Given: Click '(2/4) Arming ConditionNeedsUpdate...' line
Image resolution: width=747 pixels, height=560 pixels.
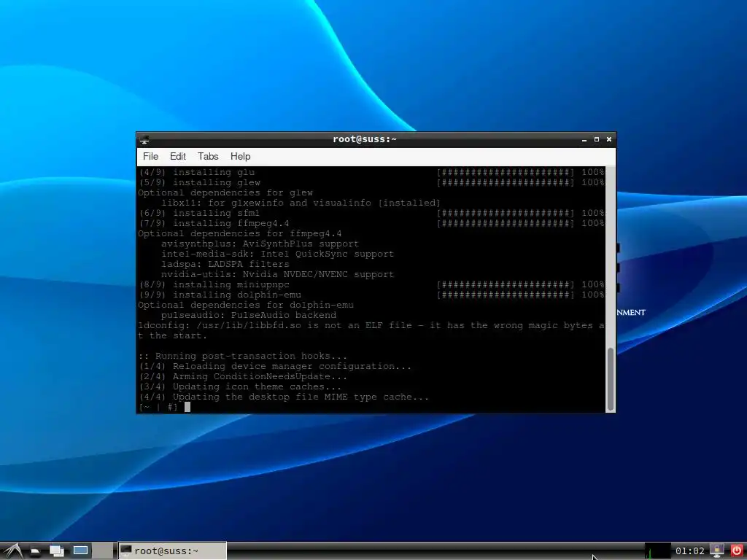Looking at the screenshot, I should coord(243,377).
